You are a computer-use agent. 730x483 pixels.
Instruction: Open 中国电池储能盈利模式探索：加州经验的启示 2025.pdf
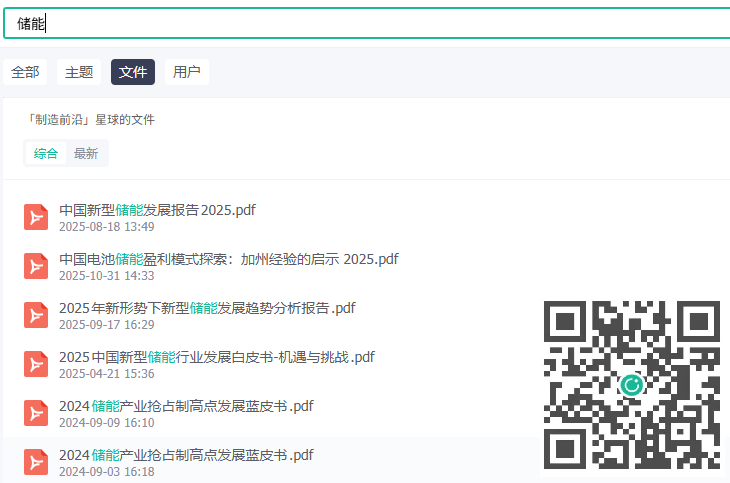(229, 259)
